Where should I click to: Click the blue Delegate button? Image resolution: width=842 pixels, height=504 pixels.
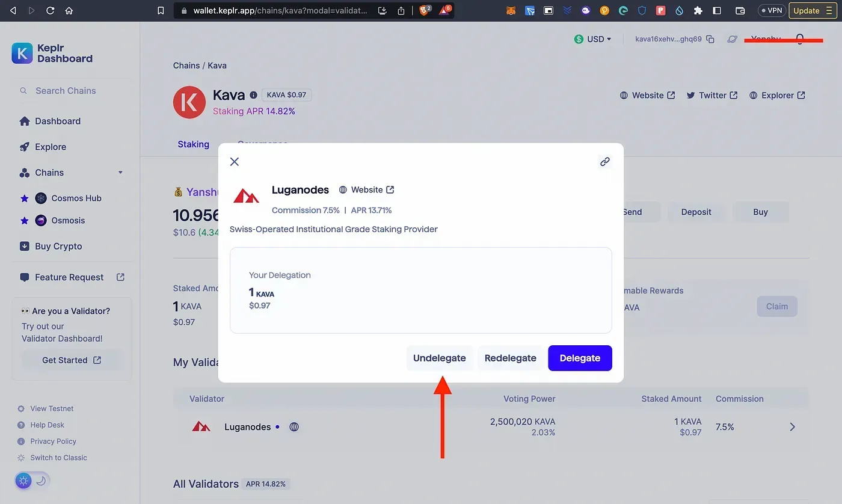click(x=580, y=358)
